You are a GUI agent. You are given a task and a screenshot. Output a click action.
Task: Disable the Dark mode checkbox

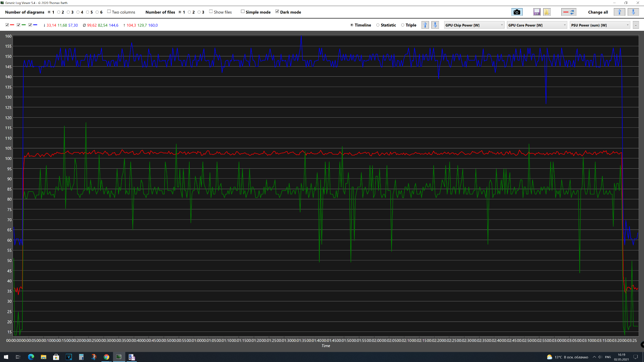click(x=277, y=12)
